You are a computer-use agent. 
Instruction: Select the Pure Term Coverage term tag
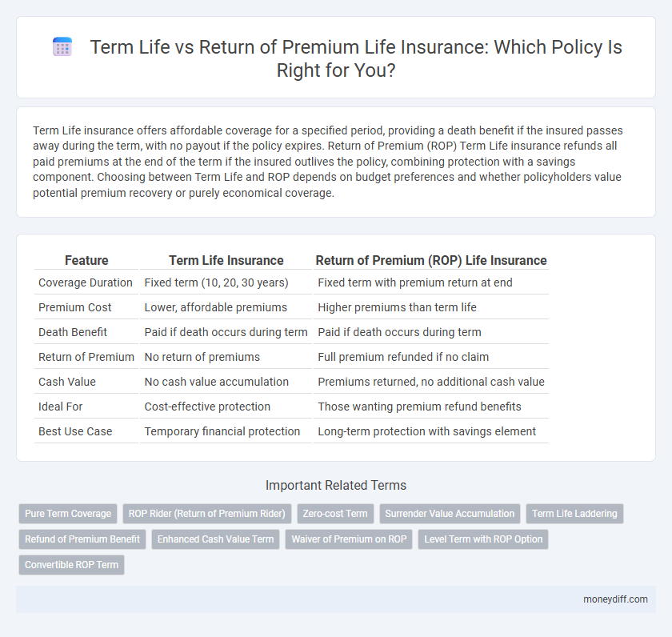click(68, 514)
